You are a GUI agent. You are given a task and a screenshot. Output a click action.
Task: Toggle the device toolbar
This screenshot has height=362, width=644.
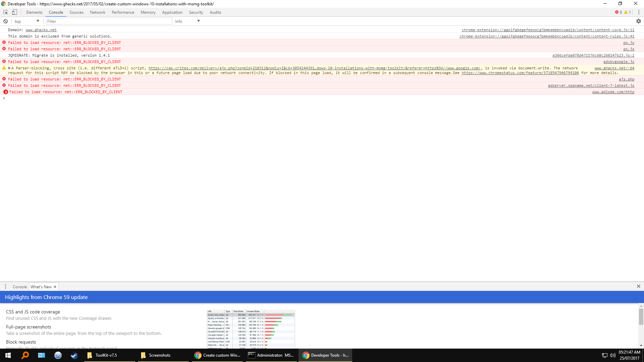tap(14, 12)
